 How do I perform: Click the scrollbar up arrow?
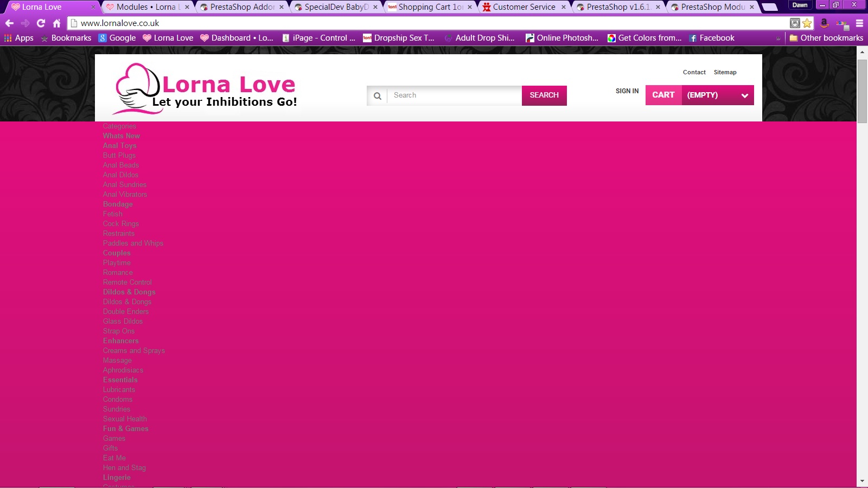[862, 52]
